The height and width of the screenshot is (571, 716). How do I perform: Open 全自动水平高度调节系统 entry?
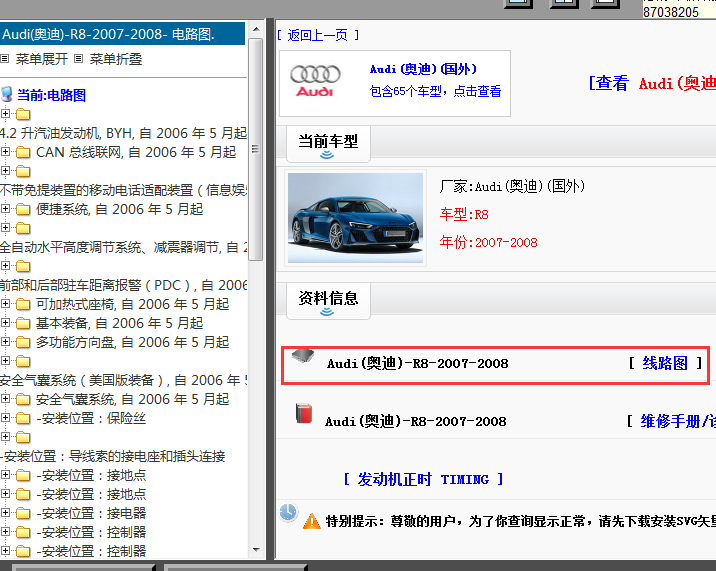pyautogui.click(x=123, y=247)
